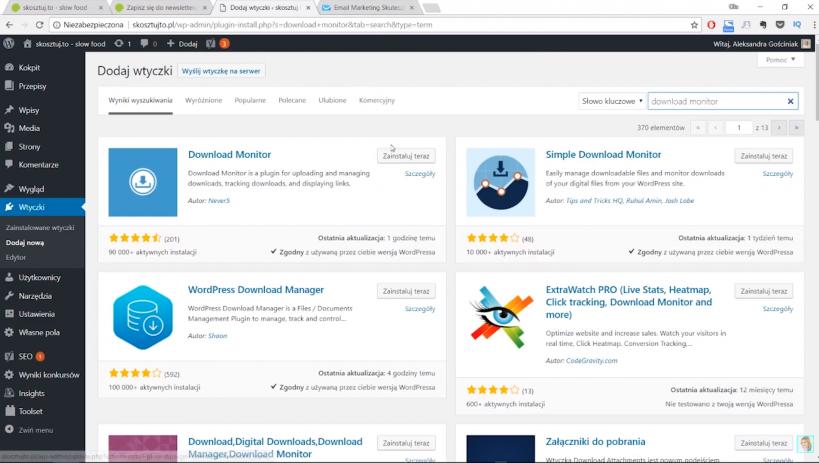
Task: Click Download Monitor plugin thumbnail
Action: pyautogui.click(x=143, y=182)
